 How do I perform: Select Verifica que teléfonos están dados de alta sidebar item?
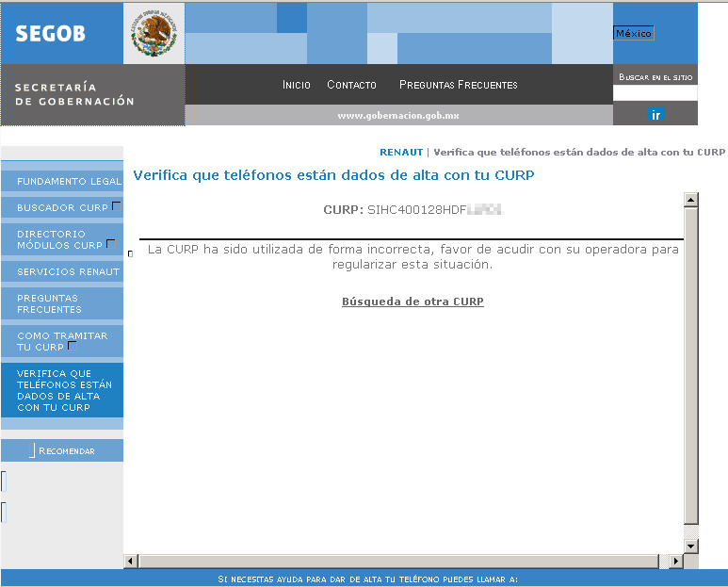pyautogui.click(x=62, y=390)
